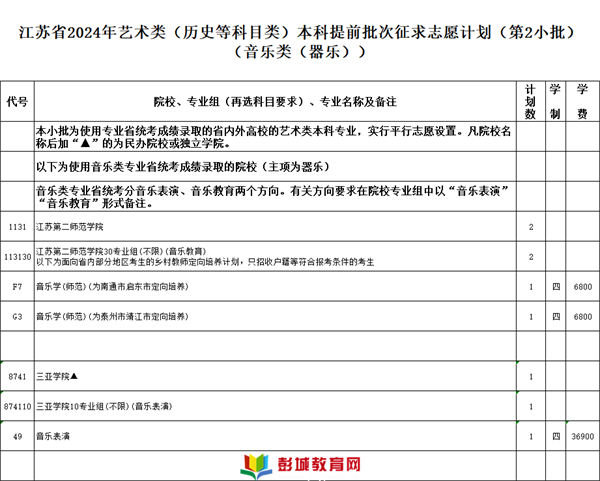Click the 音乐表演 major name in row 49
The width and height of the screenshot is (600, 481).
coord(53,436)
